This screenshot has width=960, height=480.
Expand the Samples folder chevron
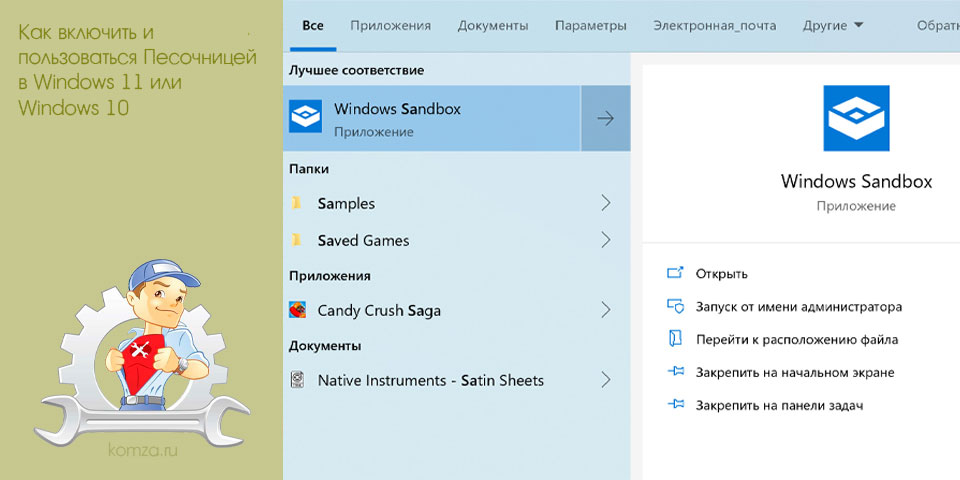point(606,203)
